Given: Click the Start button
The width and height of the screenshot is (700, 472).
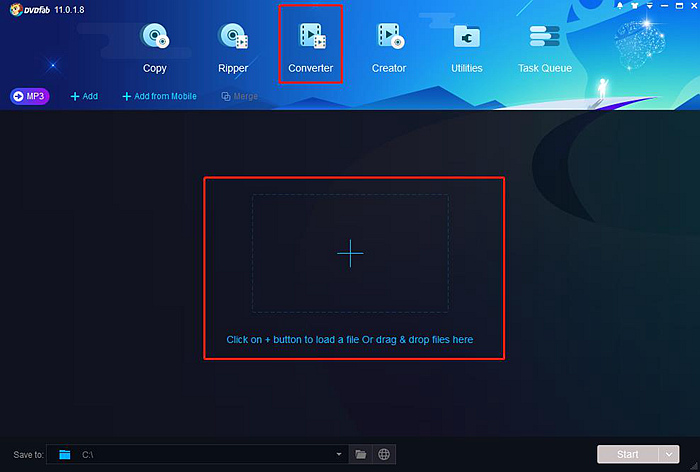Looking at the screenshot, I should [x=628, y=454].
